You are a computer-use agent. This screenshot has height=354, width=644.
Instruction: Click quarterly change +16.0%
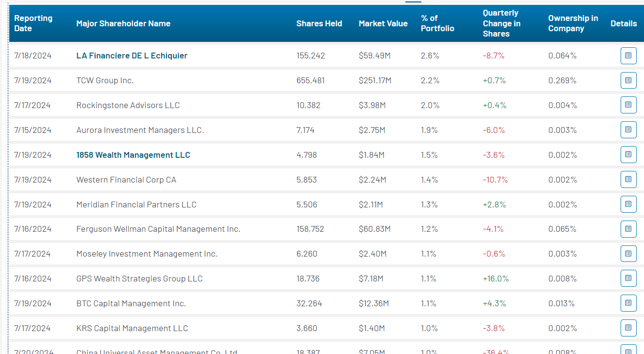pyautogui.click(x=496, y=279)
